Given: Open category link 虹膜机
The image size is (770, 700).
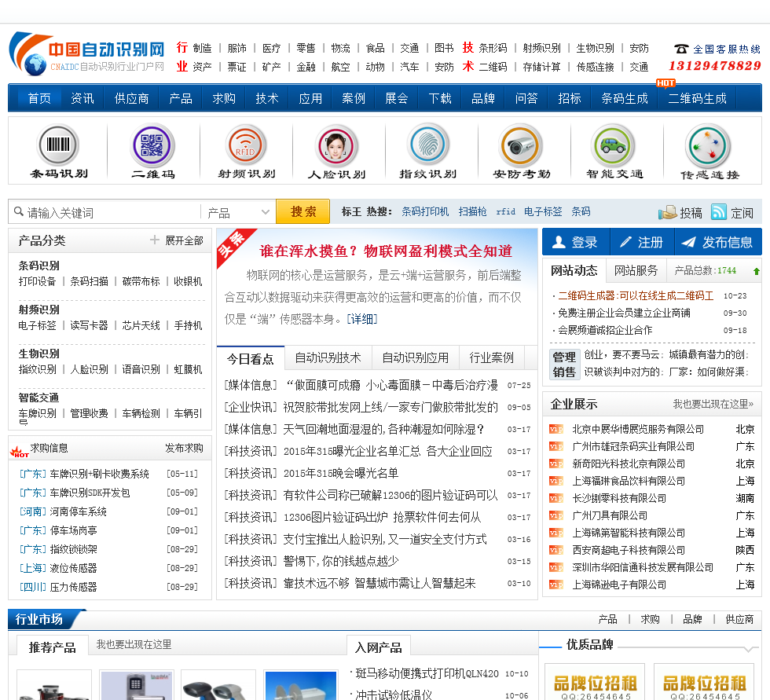Looking at the screenshot, I should (x=188, y=369).
